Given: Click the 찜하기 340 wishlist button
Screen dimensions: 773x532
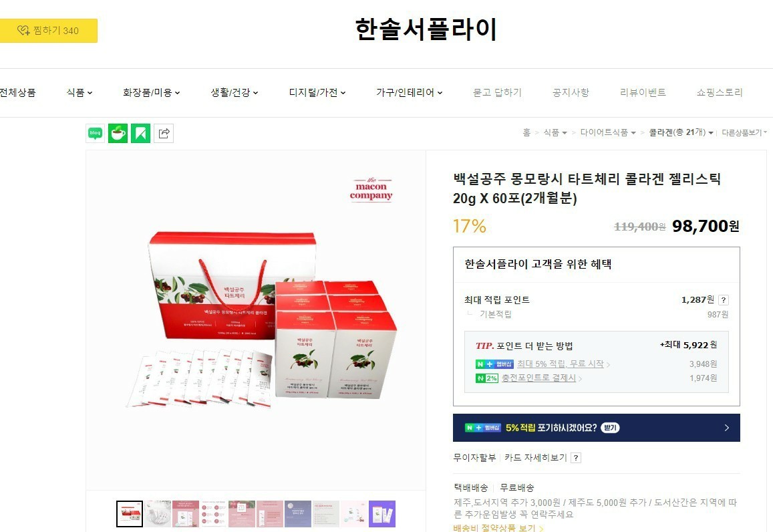Looking at the screenshot, I should (x=49, y=31).
